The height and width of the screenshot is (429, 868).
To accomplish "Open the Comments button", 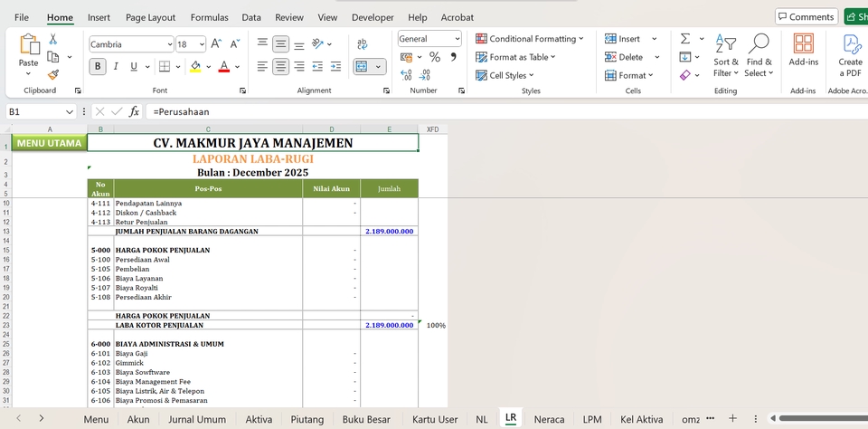I will (x=806, y=17).
